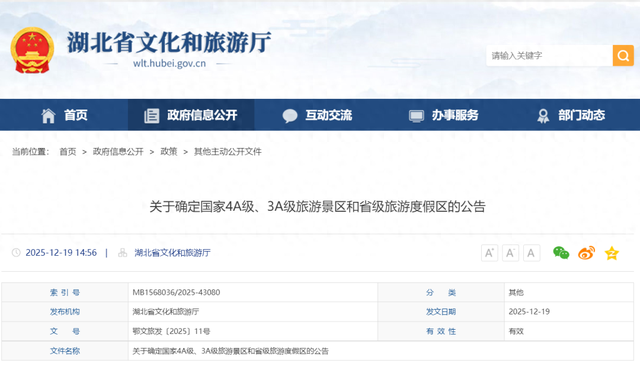Click the 文件名称 label cell
The image size is (640, 370).
[65, 351]
